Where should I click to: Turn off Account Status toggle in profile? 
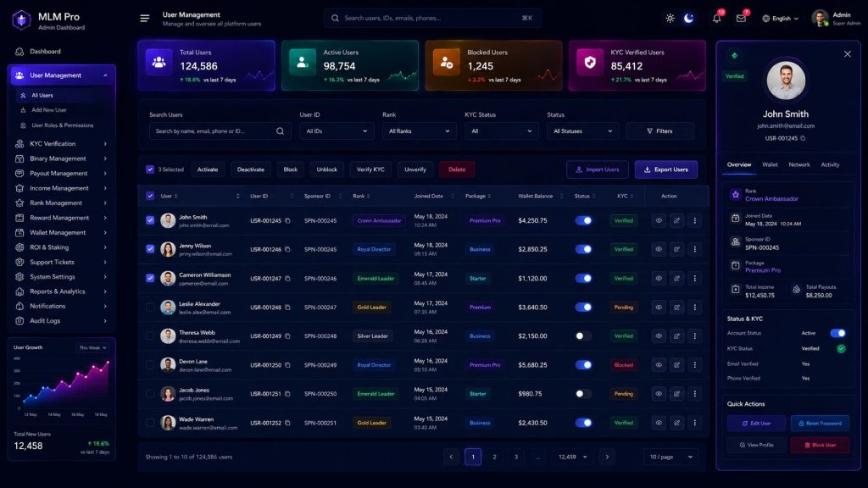[837, 333]
